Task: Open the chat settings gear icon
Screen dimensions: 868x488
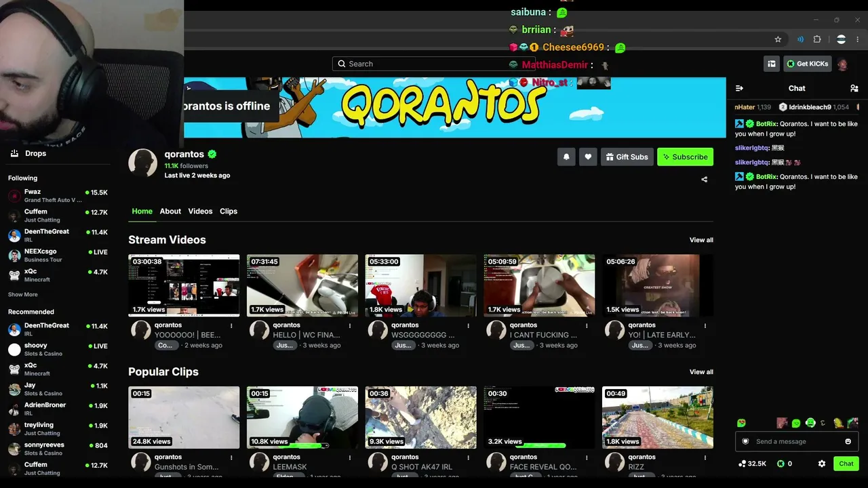Action: (x=822, y=464)
